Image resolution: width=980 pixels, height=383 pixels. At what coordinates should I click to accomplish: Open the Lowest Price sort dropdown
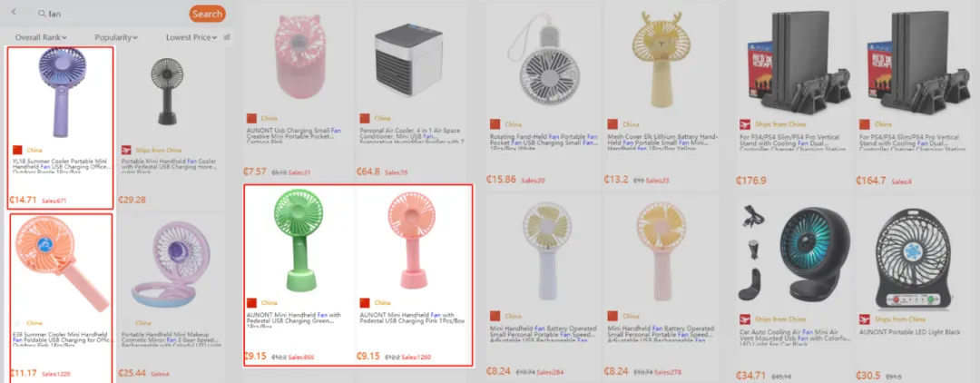(191, 37)
